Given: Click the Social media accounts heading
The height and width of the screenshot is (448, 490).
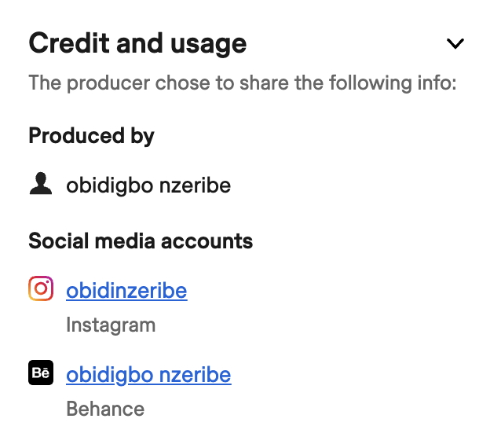Looking at the screenshot, I should [x=141, y=241].
